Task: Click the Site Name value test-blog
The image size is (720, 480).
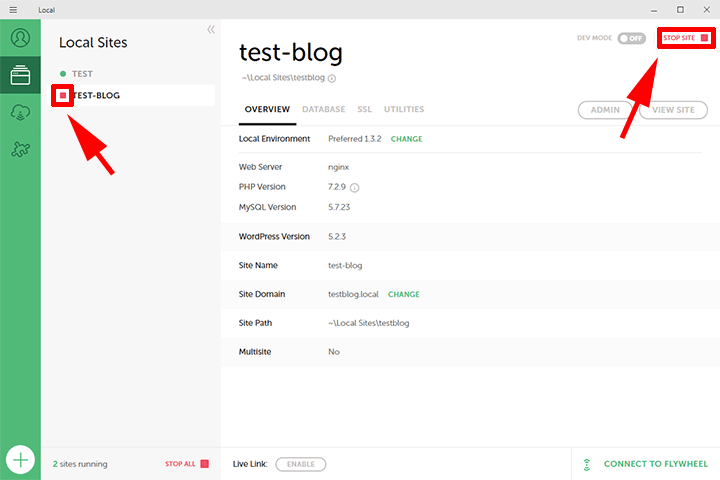Action: click(345, 265)
